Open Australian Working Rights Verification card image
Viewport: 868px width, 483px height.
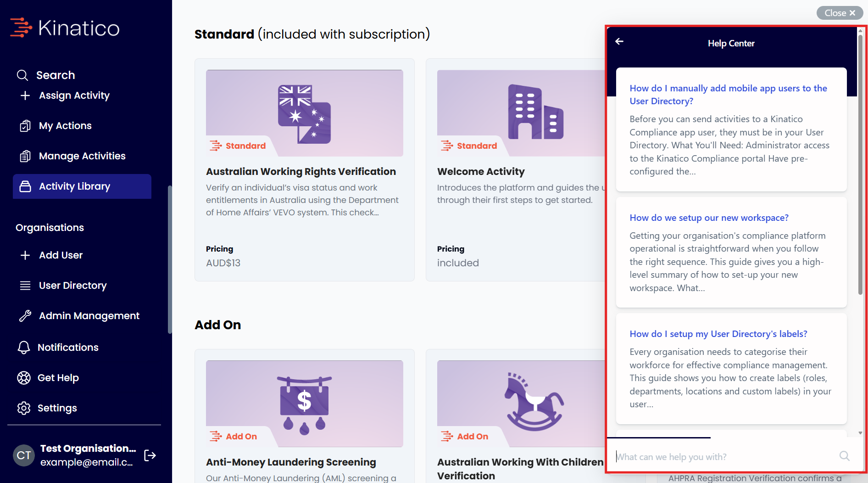(305, 113)
